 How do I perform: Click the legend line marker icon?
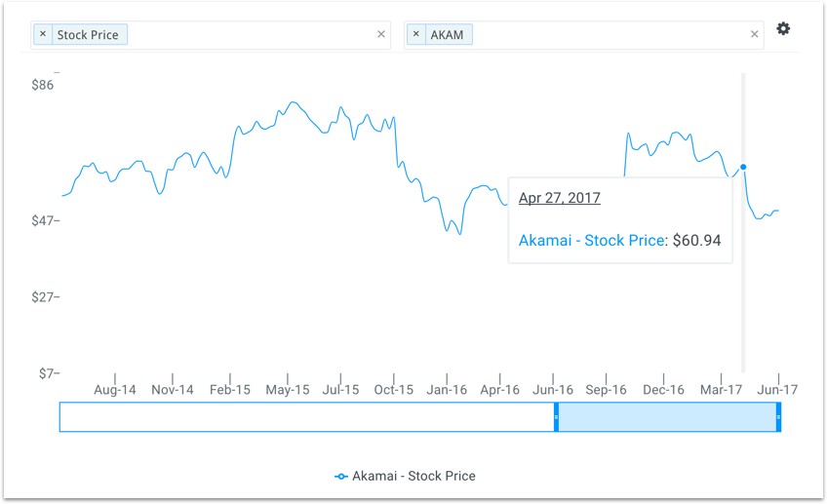(x=340, y=476)
